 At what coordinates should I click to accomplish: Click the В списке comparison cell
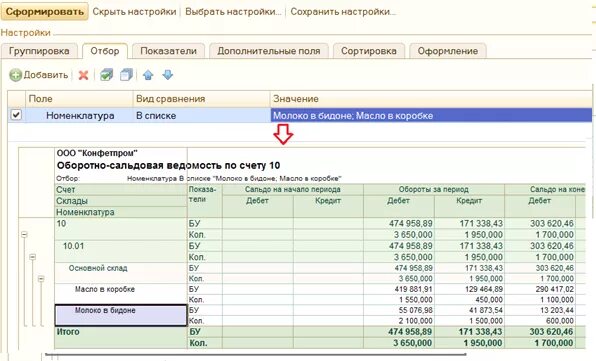click(202, 116)
